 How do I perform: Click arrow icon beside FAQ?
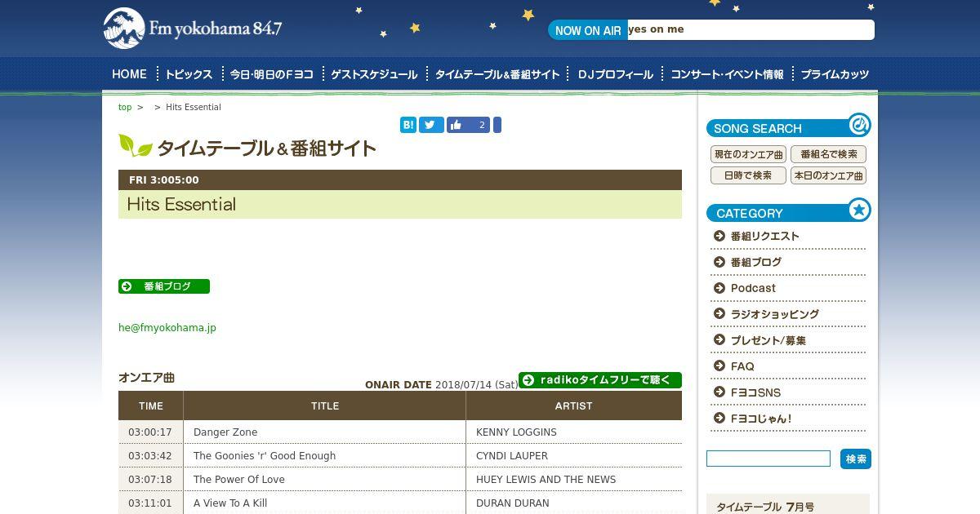[719, 366]
